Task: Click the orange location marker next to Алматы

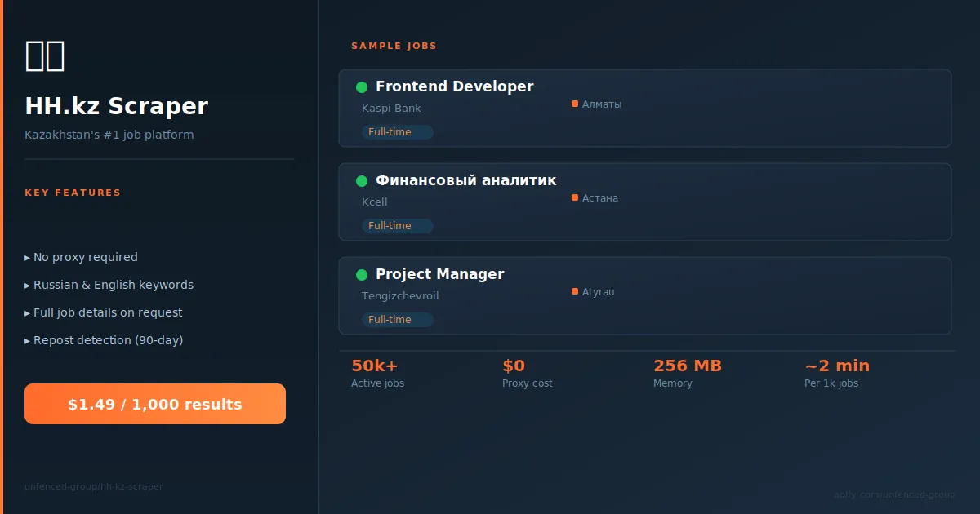Action: [x=575, y=104]
